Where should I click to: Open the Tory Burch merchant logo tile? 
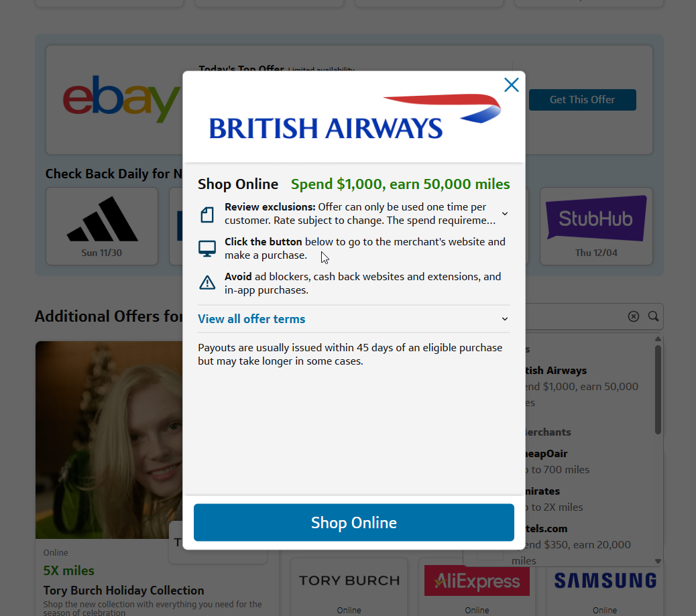click(x=349, y=580)
